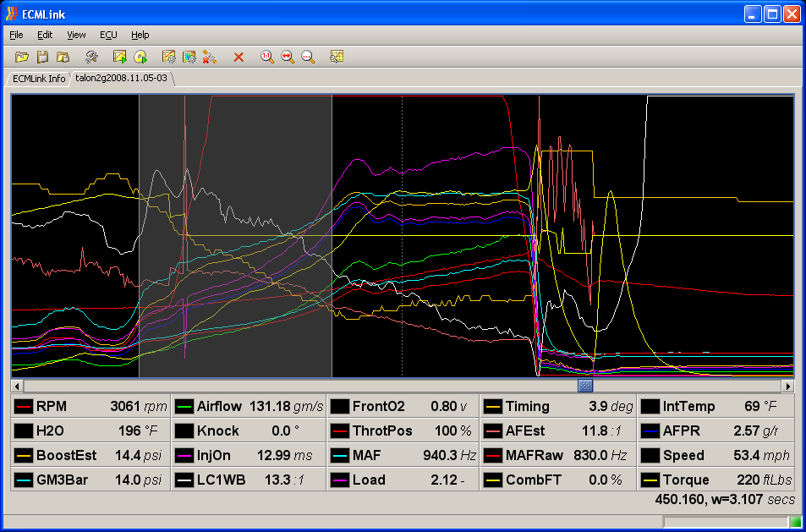806x532 pixels.
Task: Click the graph scrollbar left arrow
Action: click(x=18, y=386)
